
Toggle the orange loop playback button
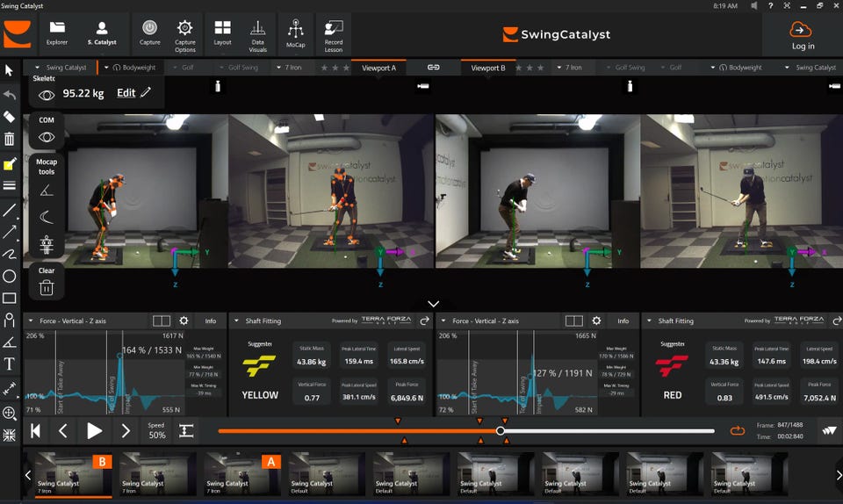pos(737,431)
